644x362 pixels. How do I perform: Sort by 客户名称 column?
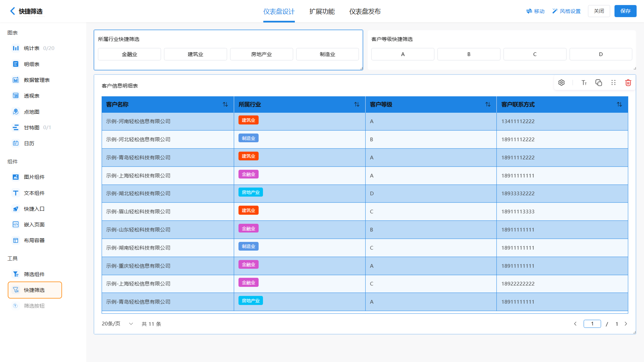(x=225, y=104)
